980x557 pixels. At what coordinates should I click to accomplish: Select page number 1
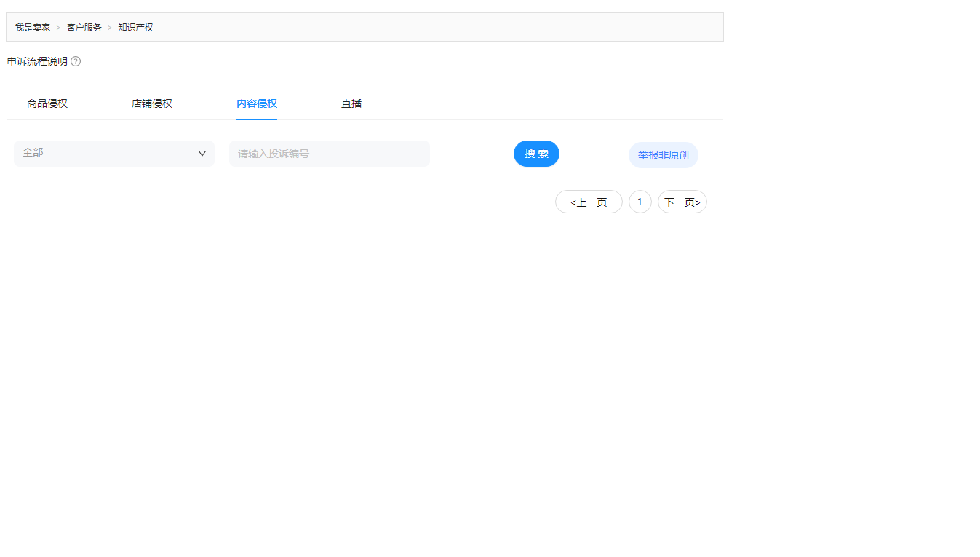pos(640,202)
